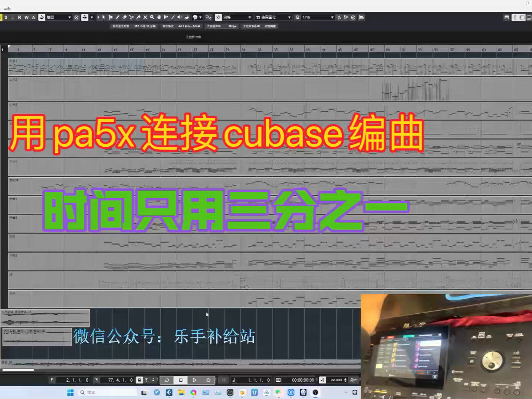Click Windows taskbar search box
Viewport: 532px width, 399px height.
click(108, 392)
